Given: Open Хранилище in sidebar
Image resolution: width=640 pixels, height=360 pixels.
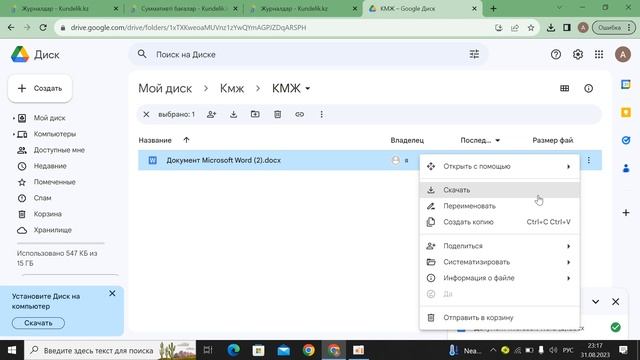Looking at the screenshot, I should tap(52, 230).
